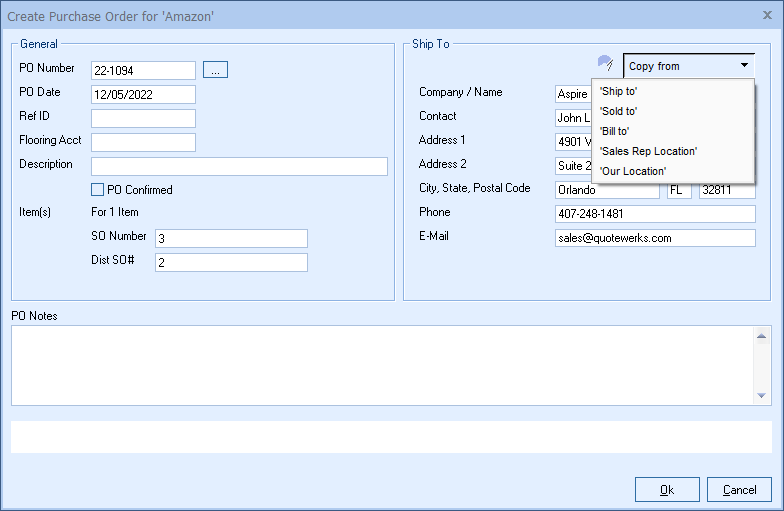Screen dimensions: 784x511
Task: Choose 'Bill to' option
Action: [614, 131]
